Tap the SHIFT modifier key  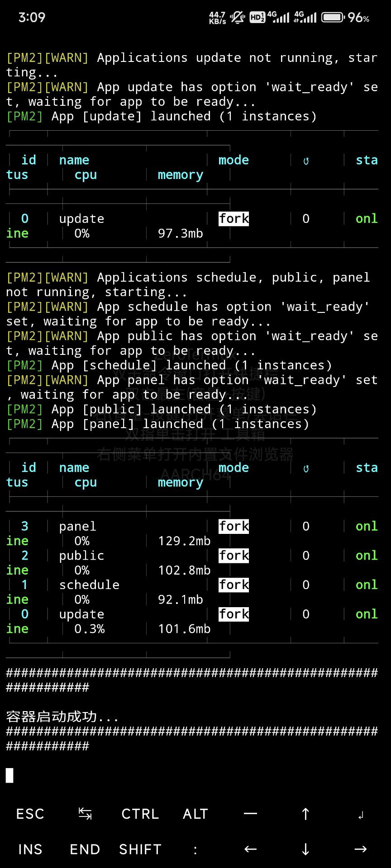[x=140, y=849]
